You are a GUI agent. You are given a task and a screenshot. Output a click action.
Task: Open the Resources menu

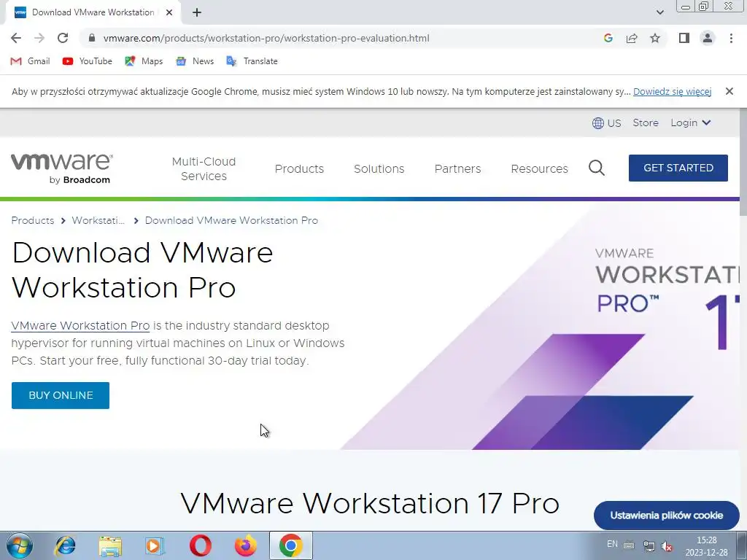pyautogui.click(x=539, y=168)
